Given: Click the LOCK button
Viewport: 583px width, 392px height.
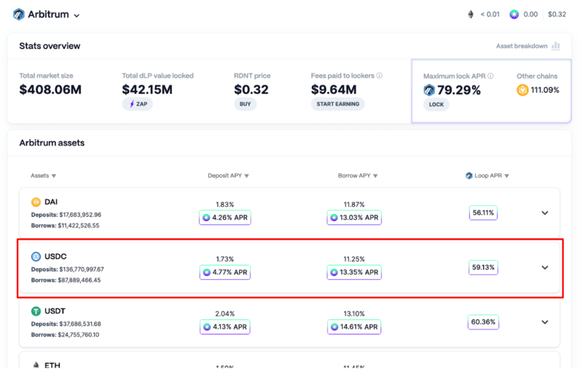Looking at the screenshot, I should click(436, 104).
